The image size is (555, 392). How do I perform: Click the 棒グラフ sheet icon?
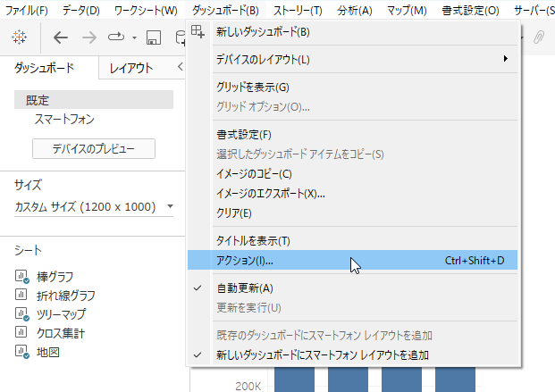(22, 277)
